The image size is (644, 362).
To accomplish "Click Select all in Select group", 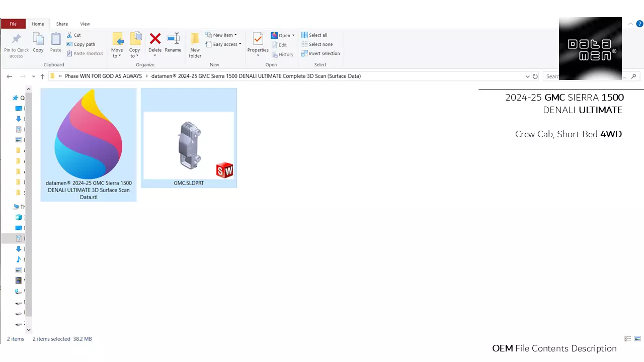I will point(314,35).
